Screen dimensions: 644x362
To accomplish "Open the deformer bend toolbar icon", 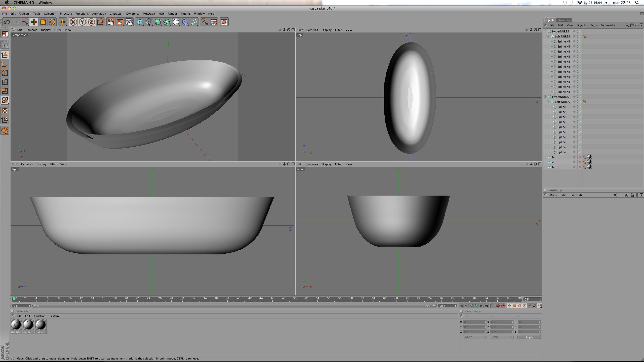I will 185,22.
